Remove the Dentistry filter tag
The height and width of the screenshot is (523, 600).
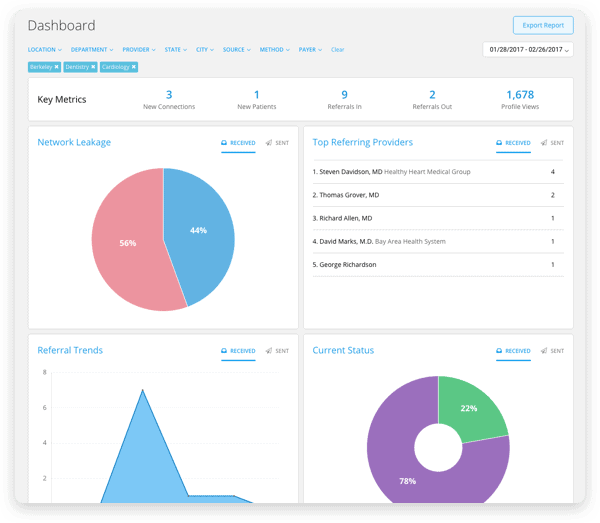tap(93, 67)
